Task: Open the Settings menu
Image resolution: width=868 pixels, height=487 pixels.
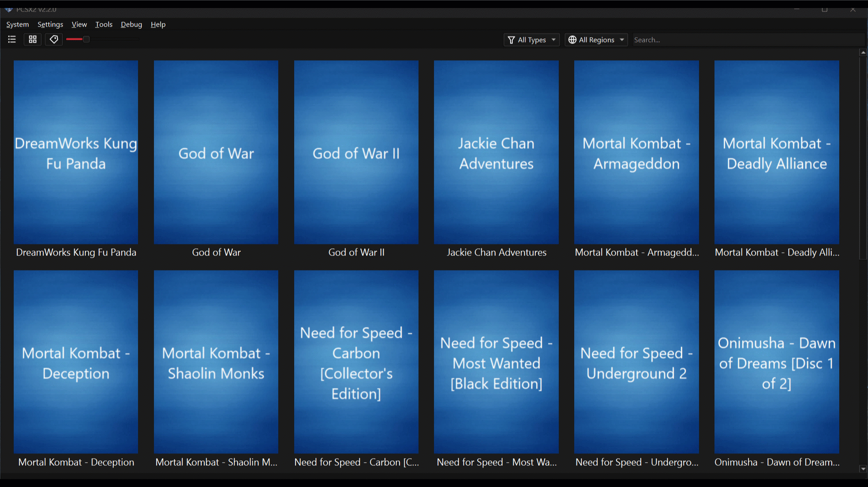Action: 50,24
